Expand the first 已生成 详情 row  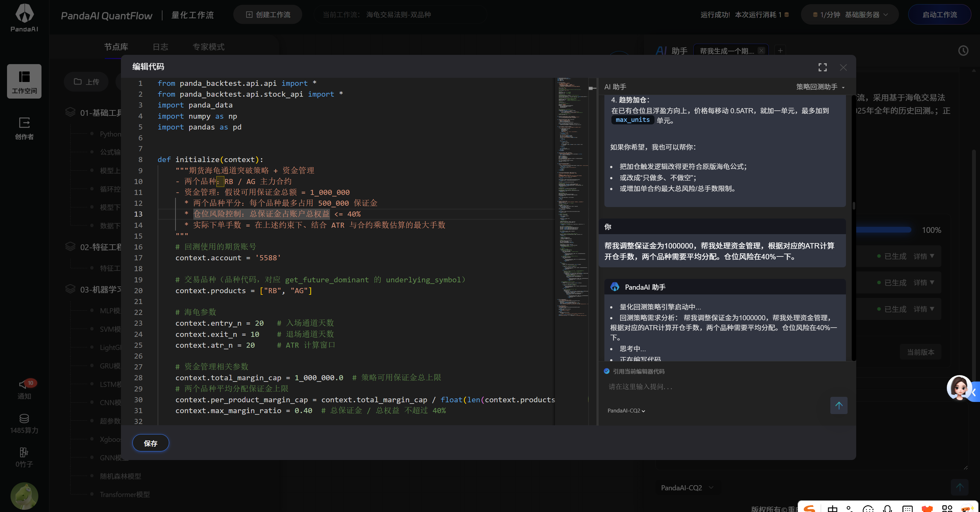click(924, 256)
